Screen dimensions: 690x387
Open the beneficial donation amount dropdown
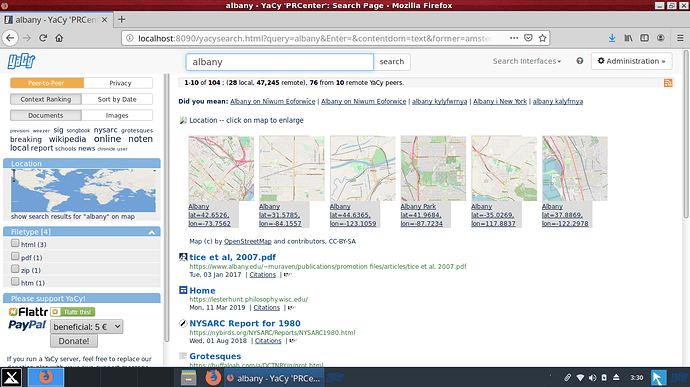click(x=87, y=327)
